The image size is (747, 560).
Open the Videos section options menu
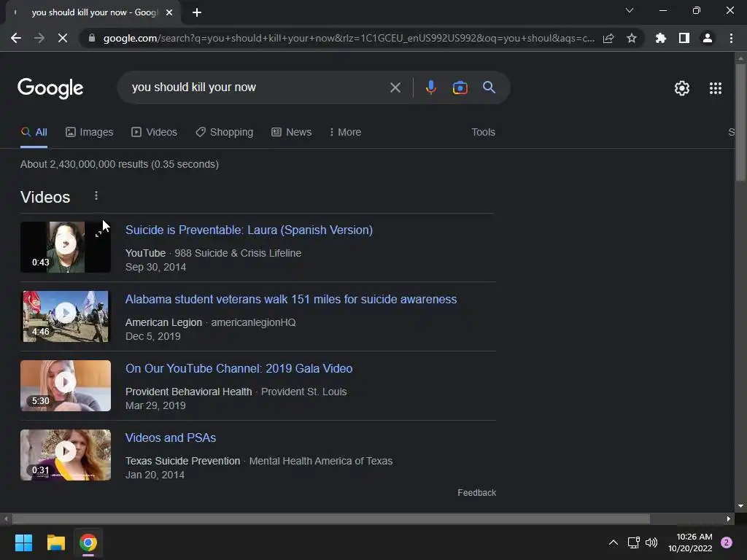96,195
